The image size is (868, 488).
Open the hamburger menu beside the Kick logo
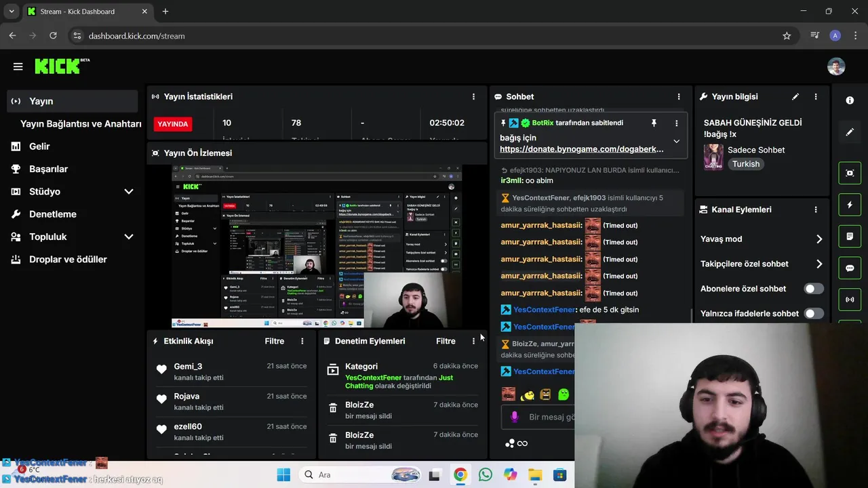click(x=18, y=66)
